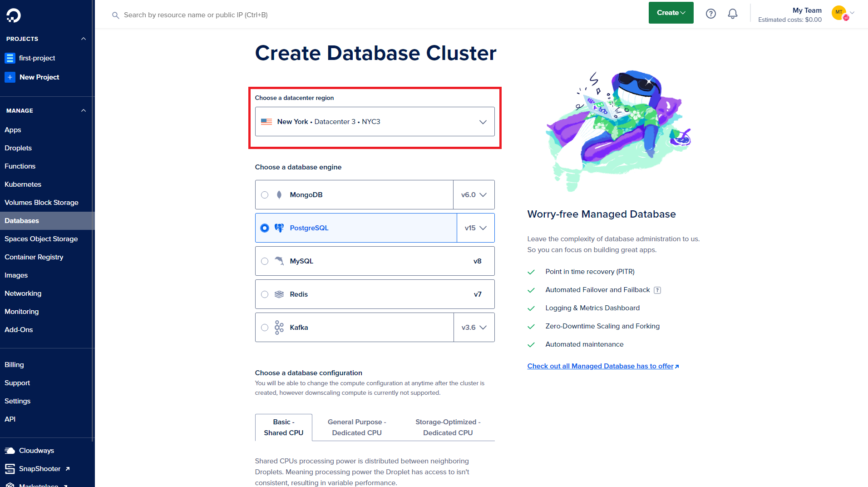
Task: Open the PostgreSQL v15 version dropdown
Action: pyautogui.click(x=475, y=228)
